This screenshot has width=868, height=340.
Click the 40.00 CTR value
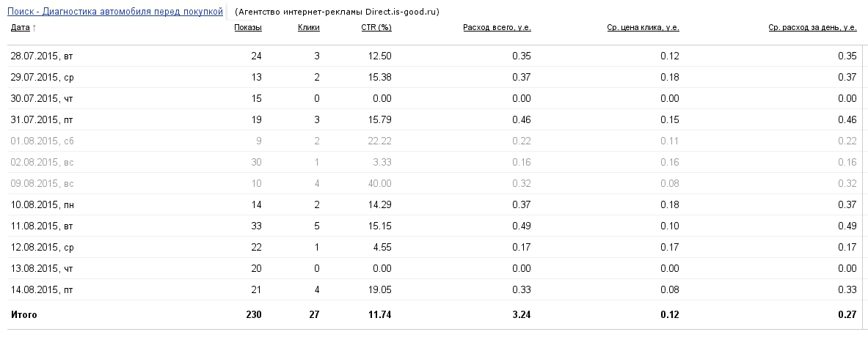click(x=379, y=183)
